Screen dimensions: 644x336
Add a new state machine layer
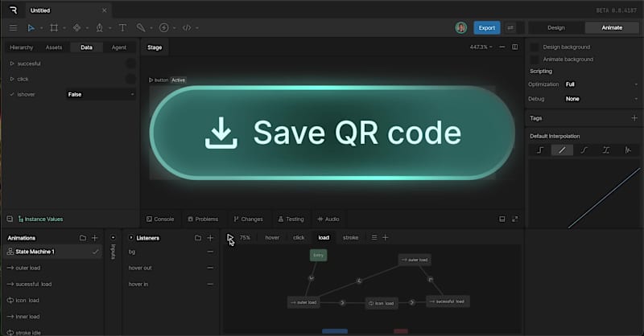tap(386, 238)
